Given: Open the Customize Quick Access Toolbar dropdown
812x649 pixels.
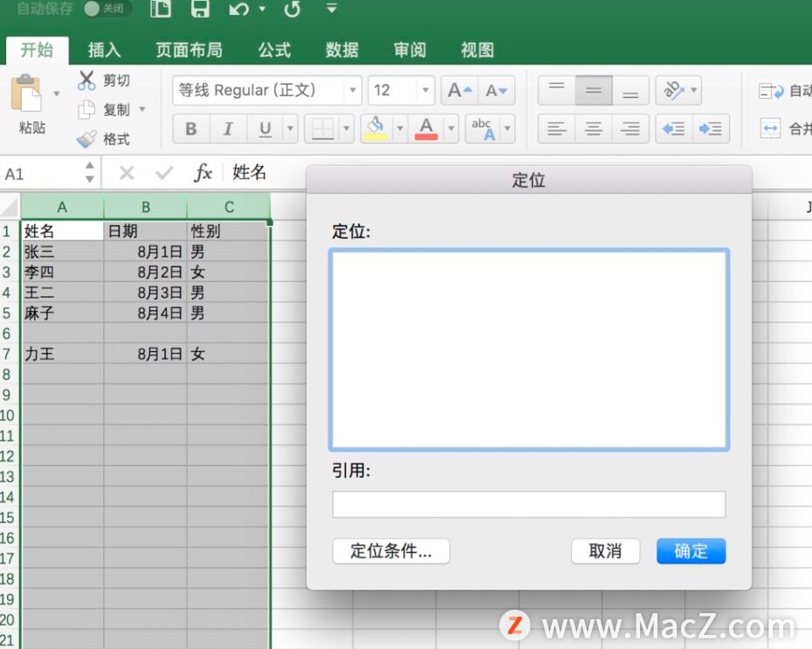Looking at the screenshot, I should tap(332, 7).
